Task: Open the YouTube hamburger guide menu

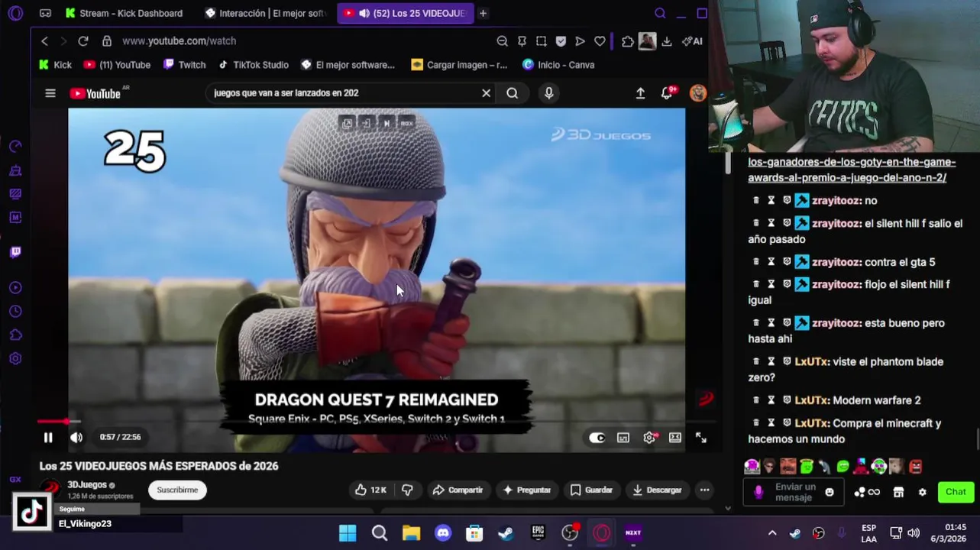Action: (x=50, y=93)
